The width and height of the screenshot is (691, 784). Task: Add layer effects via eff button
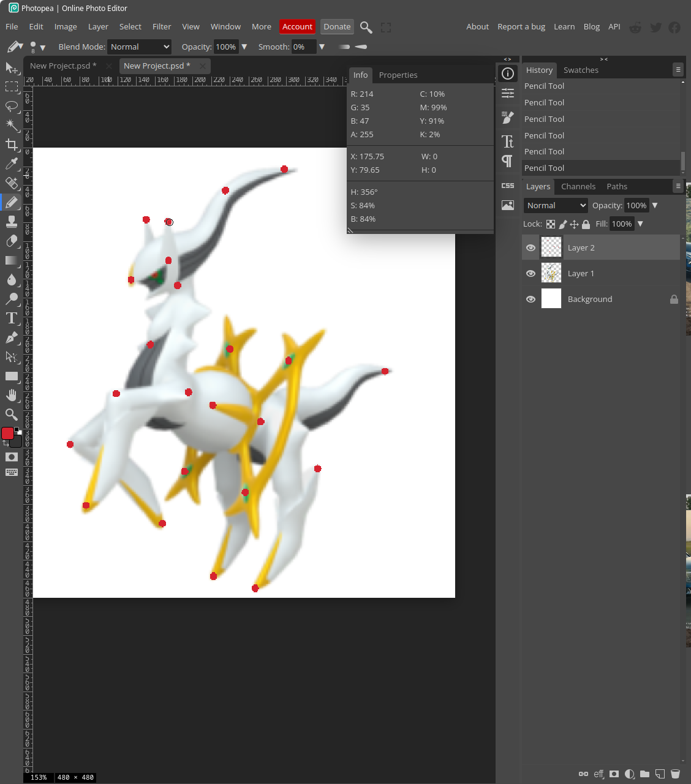598,774
